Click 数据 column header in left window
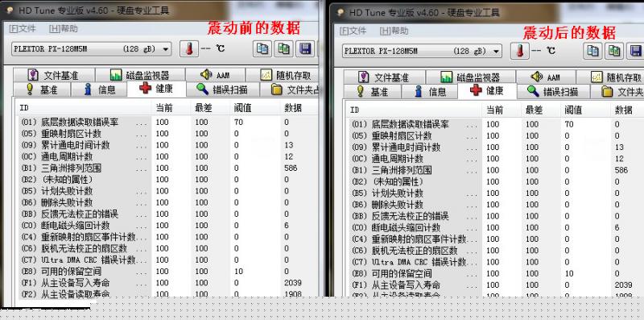Screen dimensions: 644x320 tap(299, 108)
